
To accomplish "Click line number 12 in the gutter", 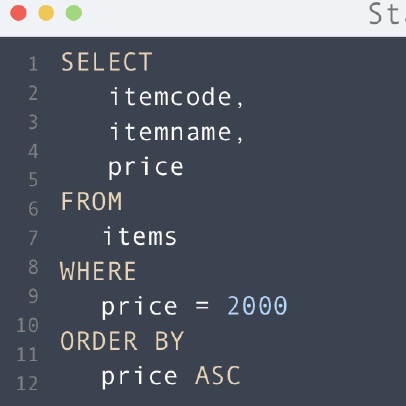I will click(27, 383).
